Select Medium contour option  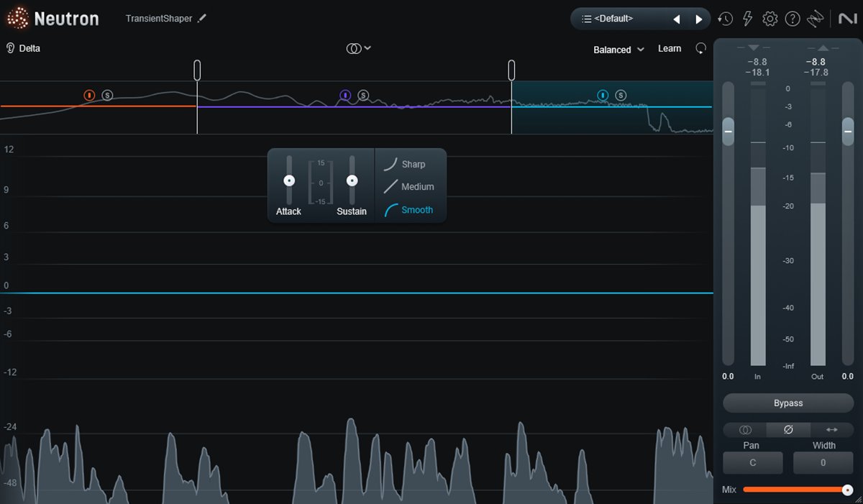[408, 187]
